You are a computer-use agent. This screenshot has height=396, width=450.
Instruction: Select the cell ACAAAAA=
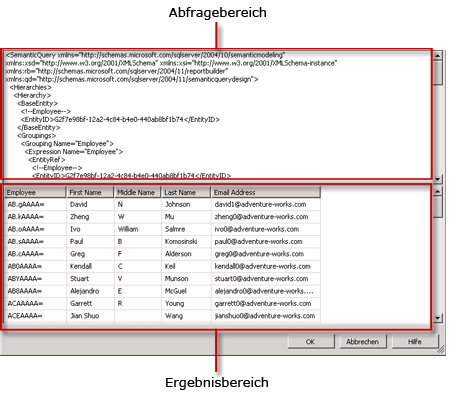tap(35, 303)
